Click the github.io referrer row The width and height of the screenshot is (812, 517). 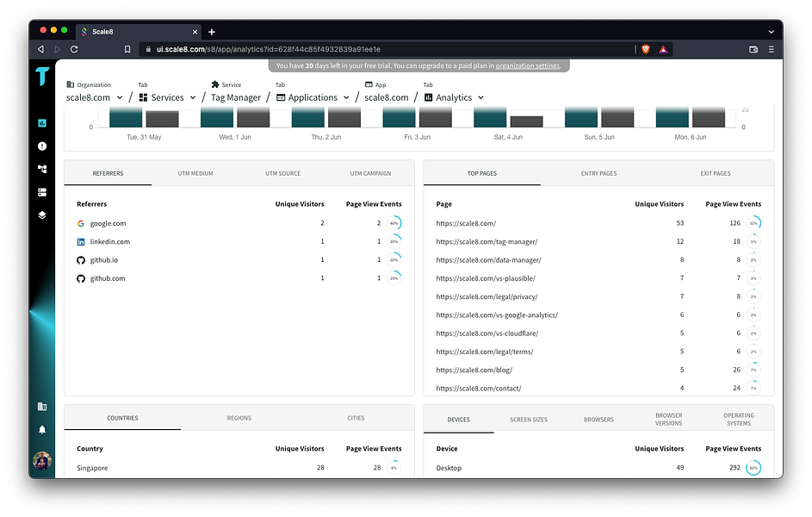click(x=239, y=260)
